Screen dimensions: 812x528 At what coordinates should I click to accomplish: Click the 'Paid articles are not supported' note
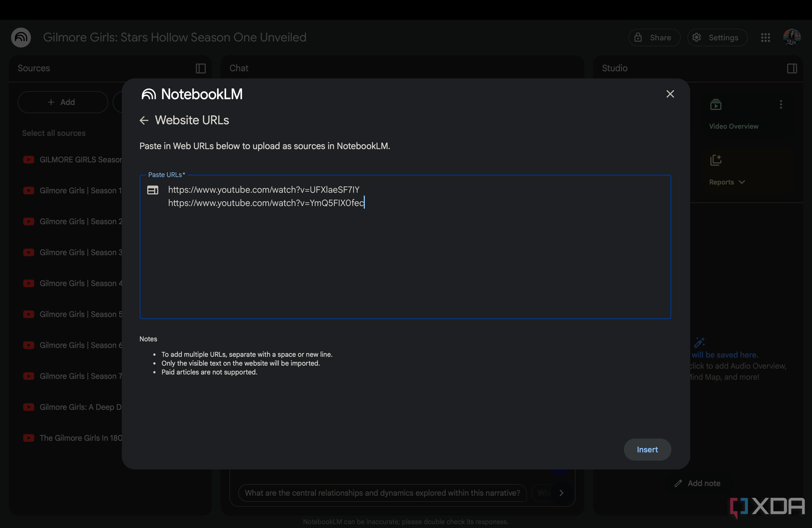click(x=209, y=372)
